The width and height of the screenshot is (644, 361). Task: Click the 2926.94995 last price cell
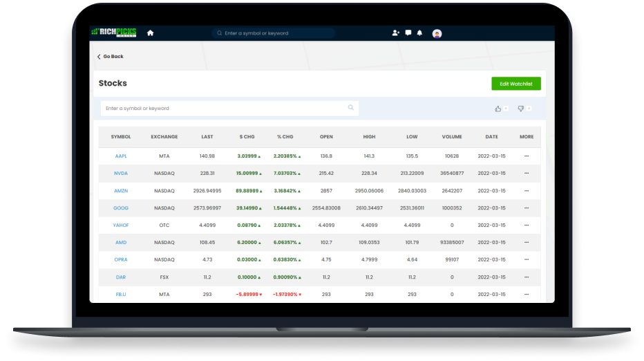tap(207, 191)
